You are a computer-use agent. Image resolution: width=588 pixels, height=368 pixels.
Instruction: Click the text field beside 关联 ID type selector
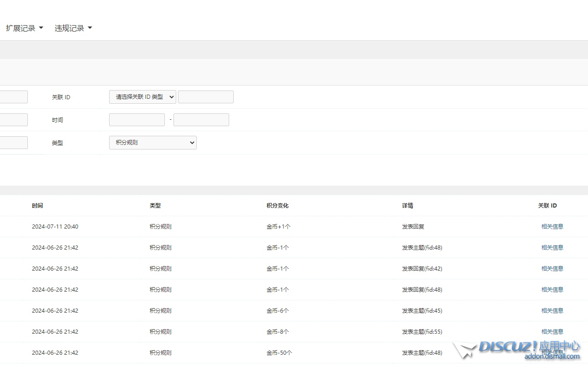(x=205, y=97)
